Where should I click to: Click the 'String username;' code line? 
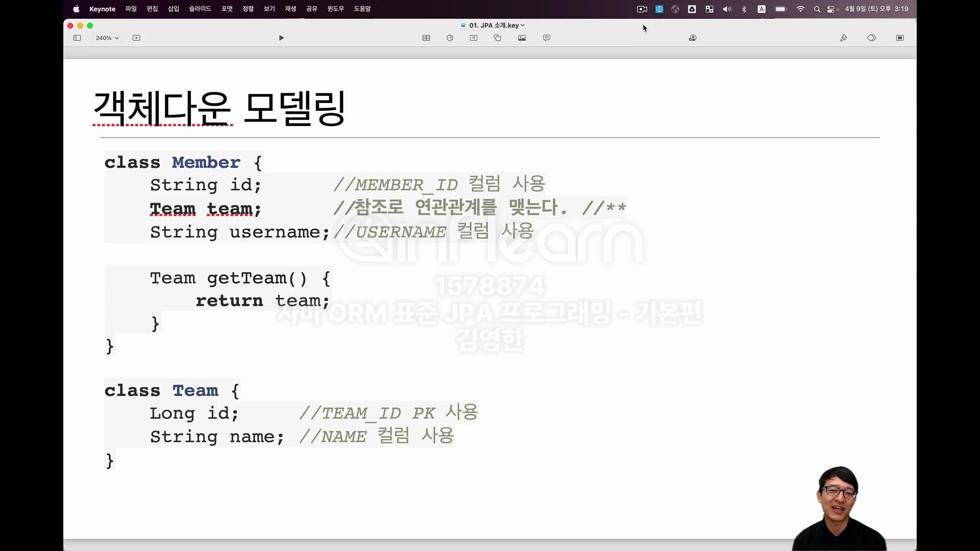[240, 232]
